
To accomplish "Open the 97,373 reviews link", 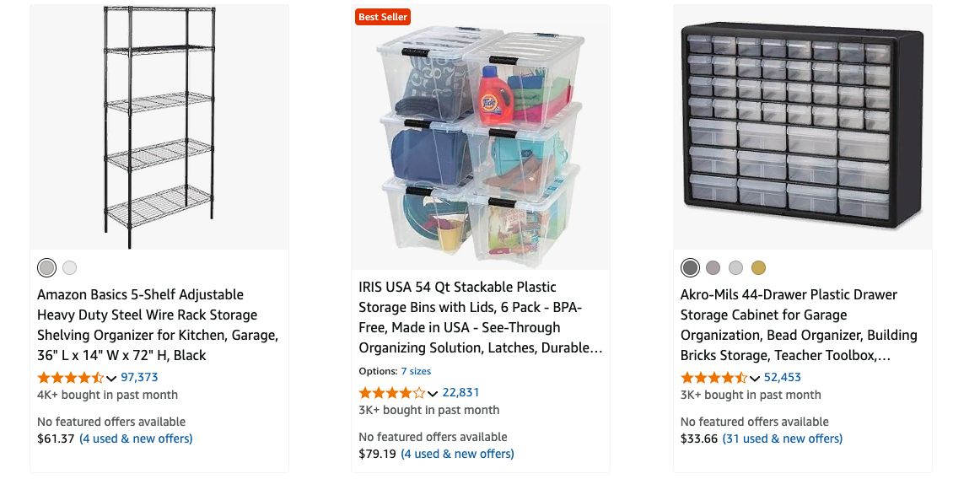I will click(139, 378).
